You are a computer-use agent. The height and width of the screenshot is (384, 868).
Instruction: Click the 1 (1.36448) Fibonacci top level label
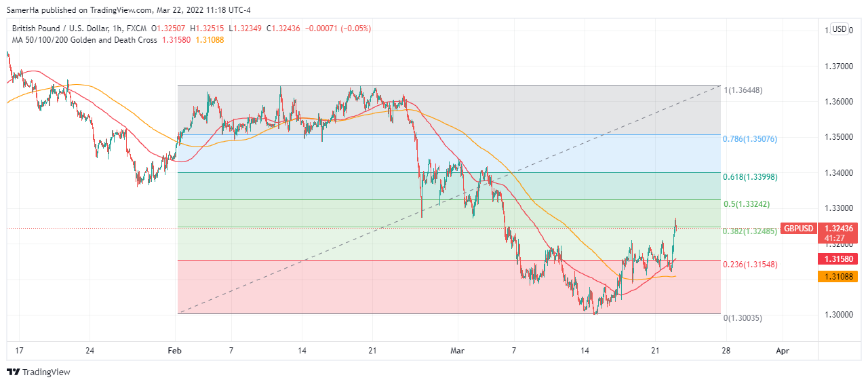744,90
